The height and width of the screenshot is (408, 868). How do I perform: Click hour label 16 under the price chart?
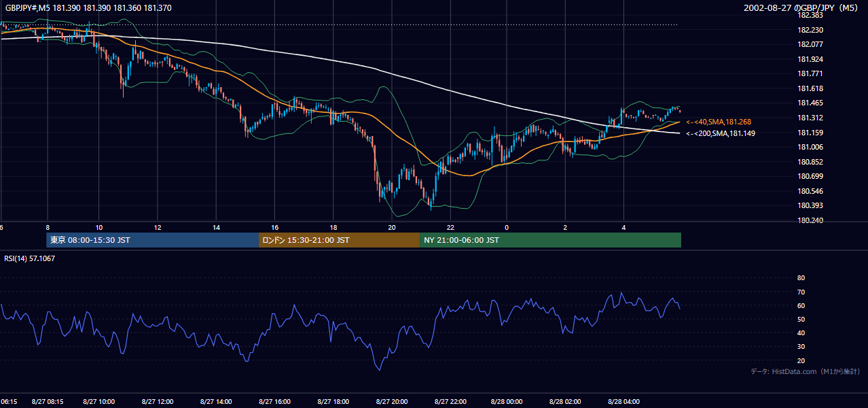[x=274, y=227]
